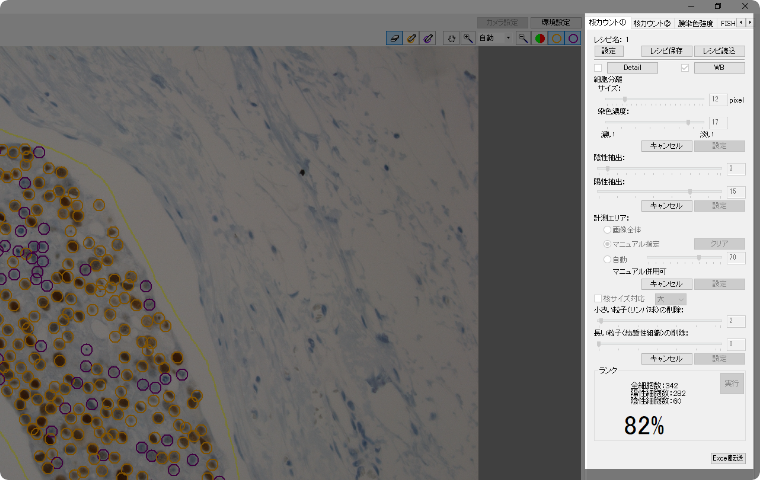Open the 大 size dropdown next to 核サイズ対応

point(671,299)
